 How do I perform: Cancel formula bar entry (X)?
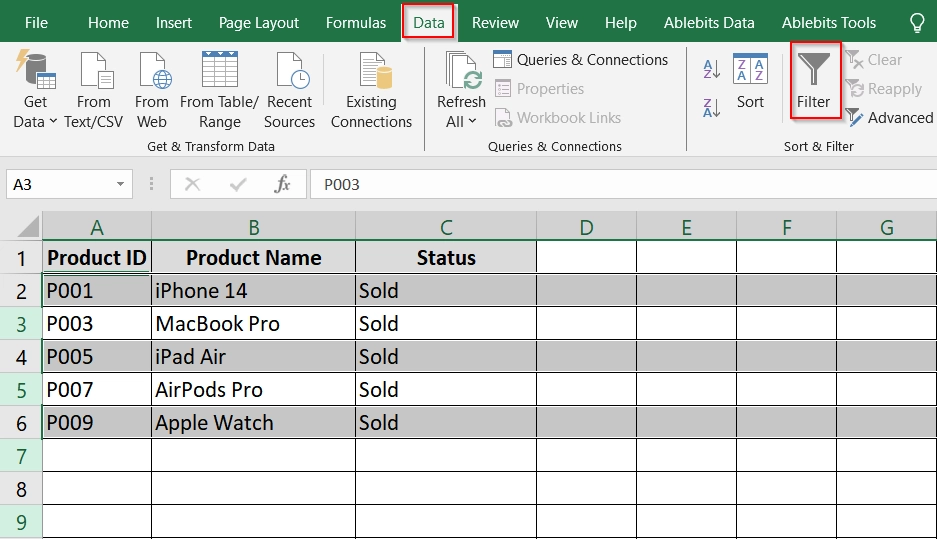(x=192, y=184)
